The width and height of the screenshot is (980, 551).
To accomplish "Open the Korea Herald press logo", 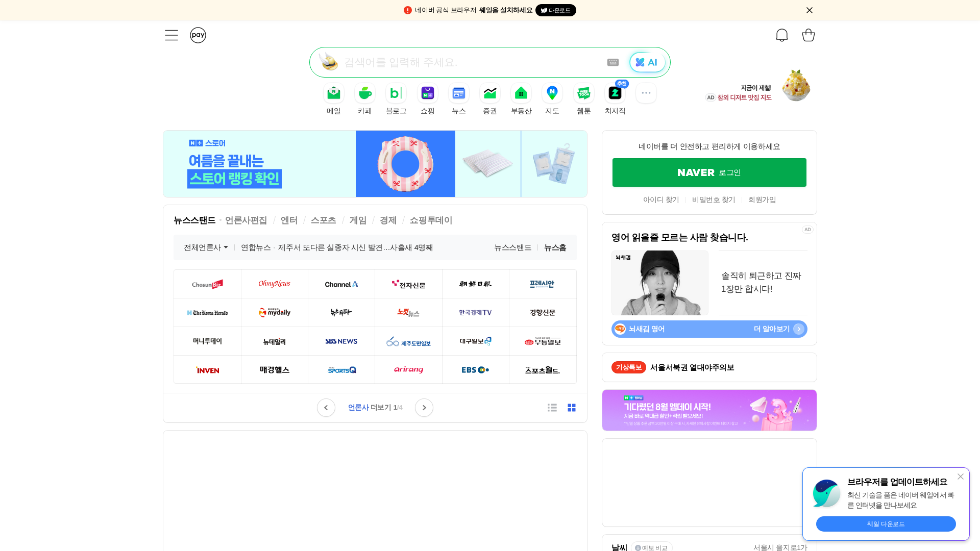I will point(207,313).
